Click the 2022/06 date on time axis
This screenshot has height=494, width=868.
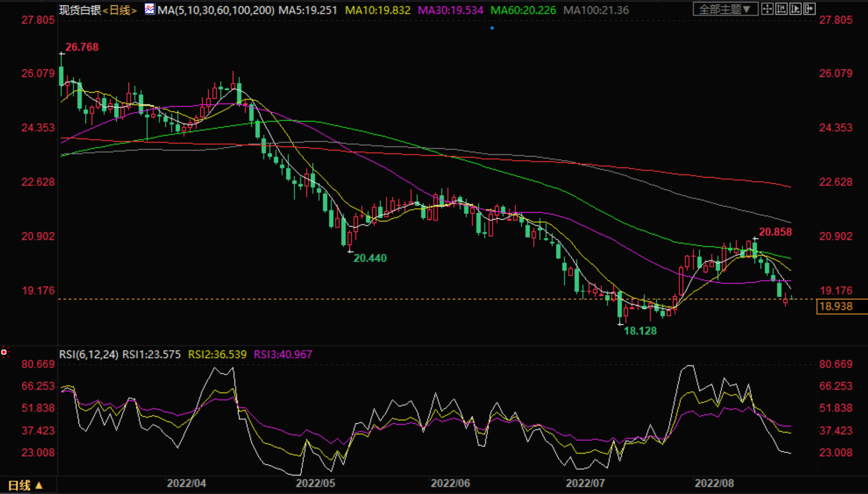[450, 483]
